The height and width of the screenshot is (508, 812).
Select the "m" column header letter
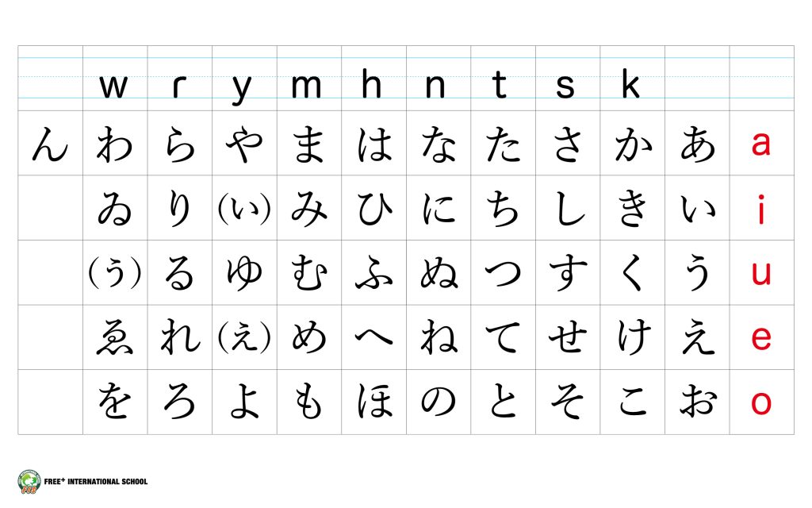click(x=307, y=86)
